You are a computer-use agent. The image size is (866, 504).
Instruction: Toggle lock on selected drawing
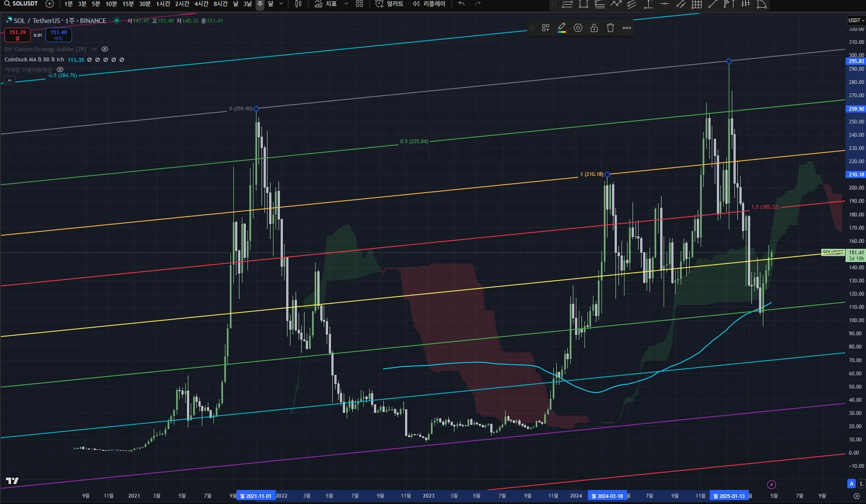pos(594,28)
